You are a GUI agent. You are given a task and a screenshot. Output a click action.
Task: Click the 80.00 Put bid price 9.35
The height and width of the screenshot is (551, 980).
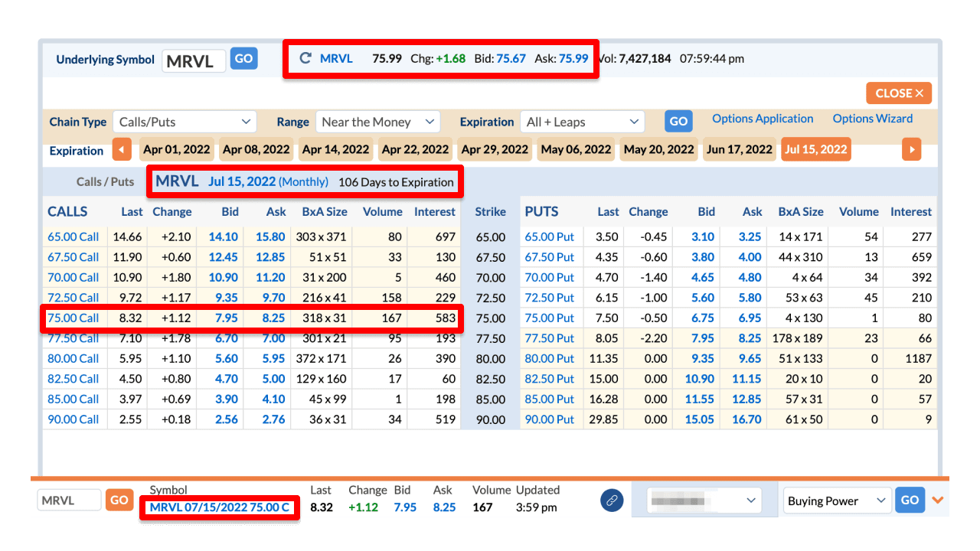[x=703, y=358]
